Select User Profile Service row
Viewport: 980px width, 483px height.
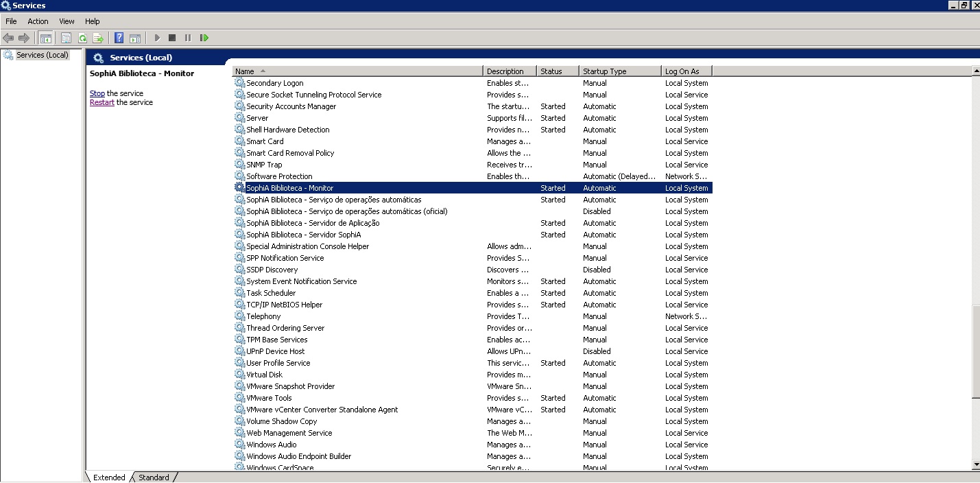tap(473, 363)
